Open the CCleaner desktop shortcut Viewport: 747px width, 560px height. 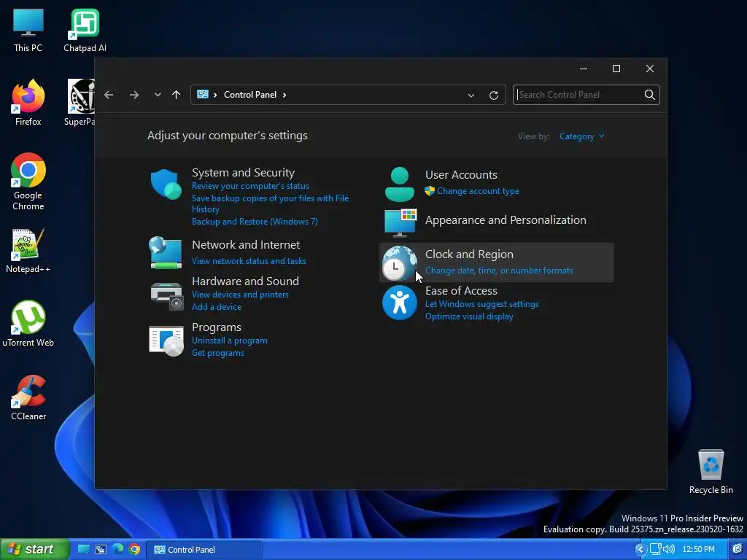pos(28,397)
